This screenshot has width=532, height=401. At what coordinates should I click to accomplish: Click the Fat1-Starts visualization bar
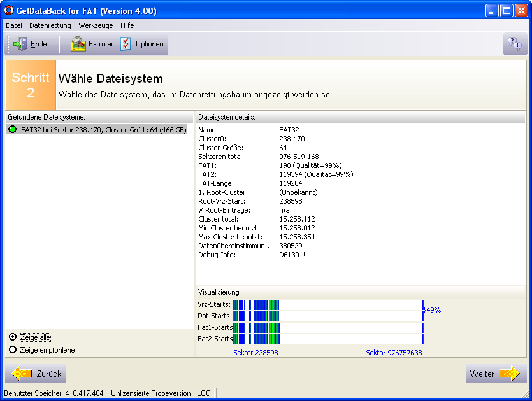[x=328, y=327]
